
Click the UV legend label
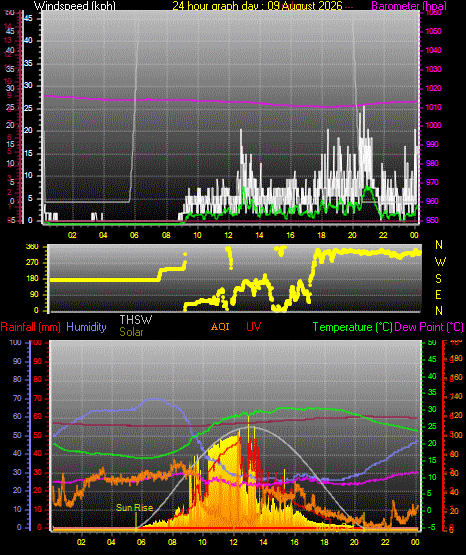253,326
